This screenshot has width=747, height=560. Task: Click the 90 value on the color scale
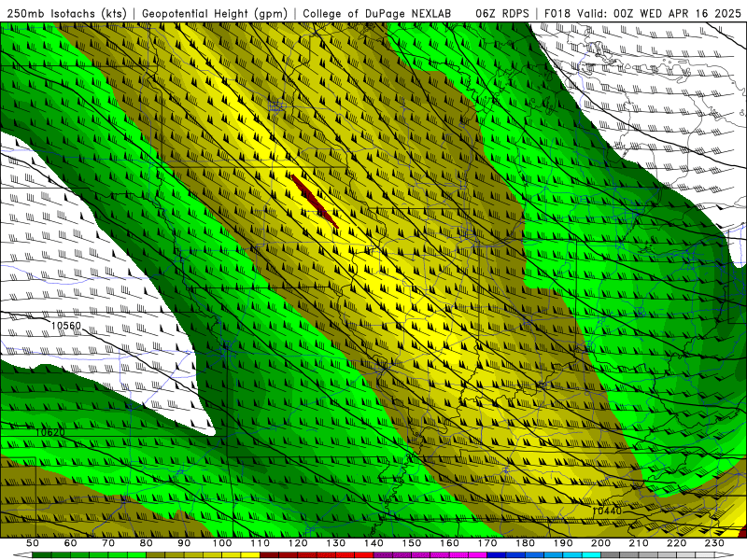184,543
